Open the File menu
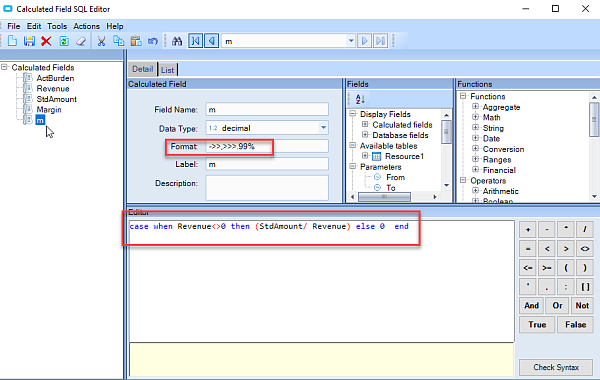The height and width of the screenshot is (380, 600). click(13, 26)
